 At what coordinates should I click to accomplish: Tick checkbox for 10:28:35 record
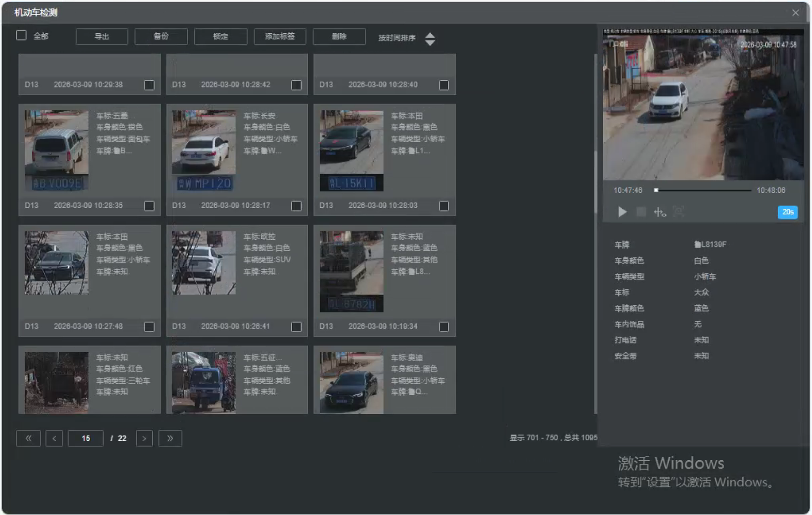[149, 206]
